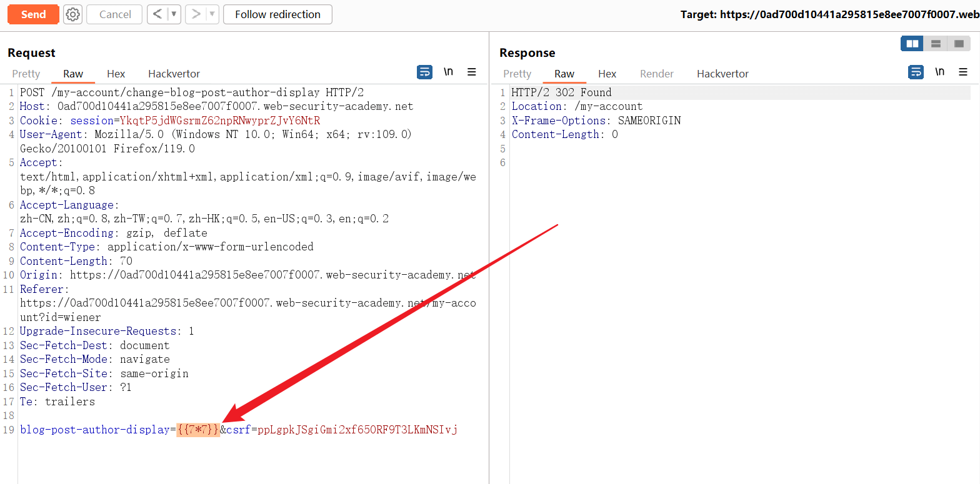Open the history-forward dropdown arrow
Viewport: 980px width, 484px height.
[x=212, y=14]
